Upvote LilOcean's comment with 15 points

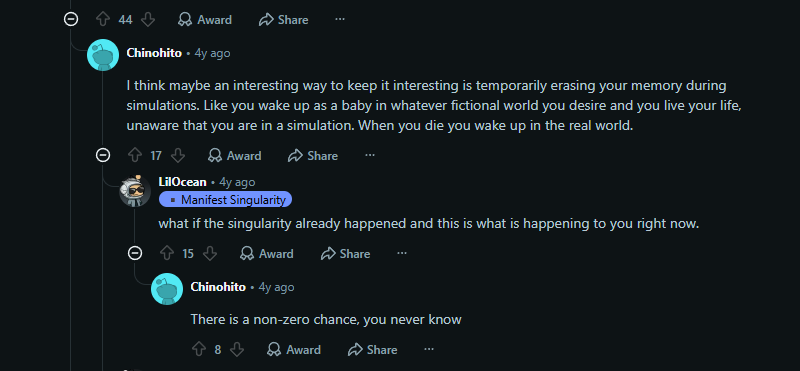coord(167,254)
